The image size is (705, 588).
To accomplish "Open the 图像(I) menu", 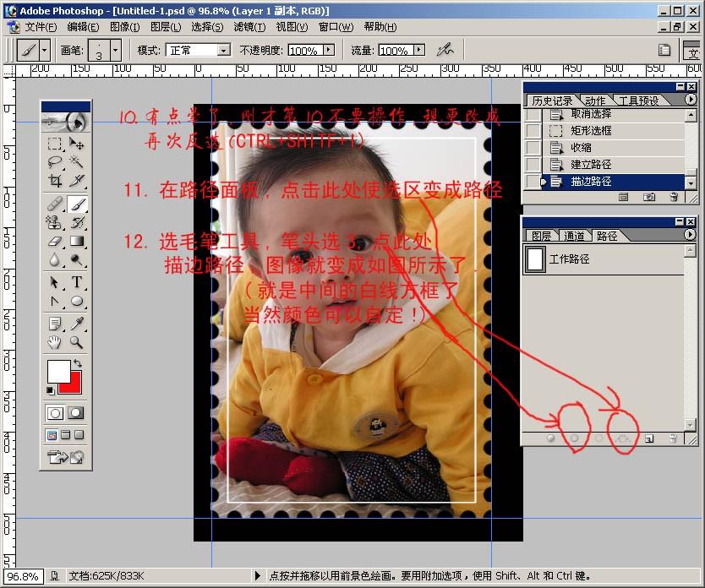I will coord(124,27).
